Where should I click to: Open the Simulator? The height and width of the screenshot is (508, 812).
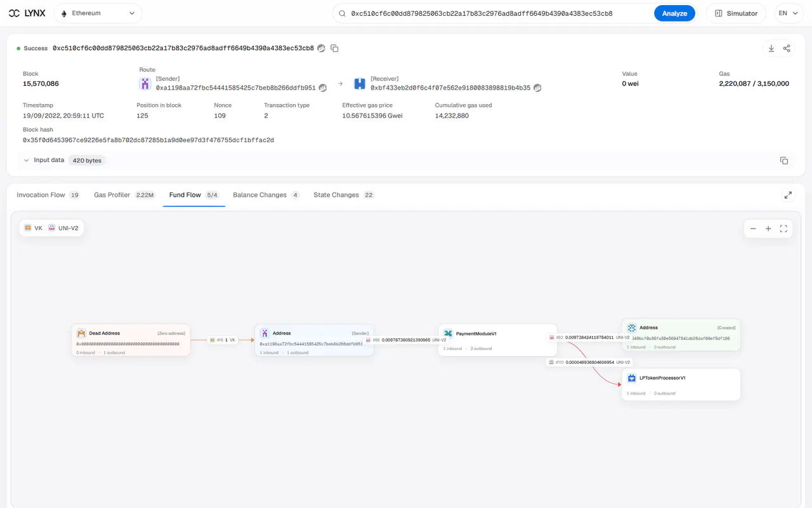pos(736,13)
